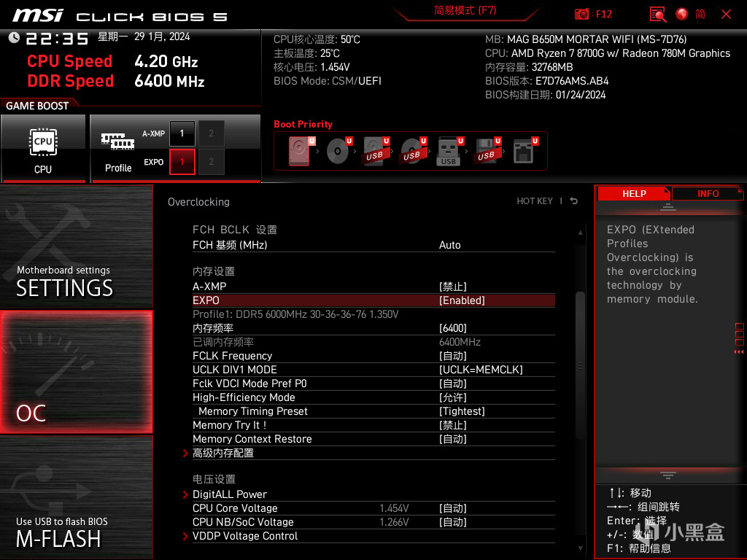
Task: Click the help panel side collapse arrows
Action: pyautogui.click(x=739, y=352)
